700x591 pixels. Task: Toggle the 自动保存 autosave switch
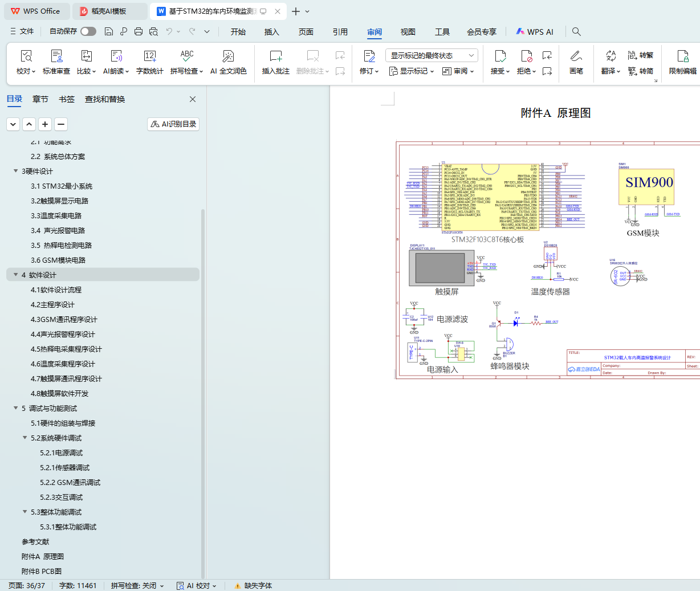pyautogui.click(x=88, y=31)
